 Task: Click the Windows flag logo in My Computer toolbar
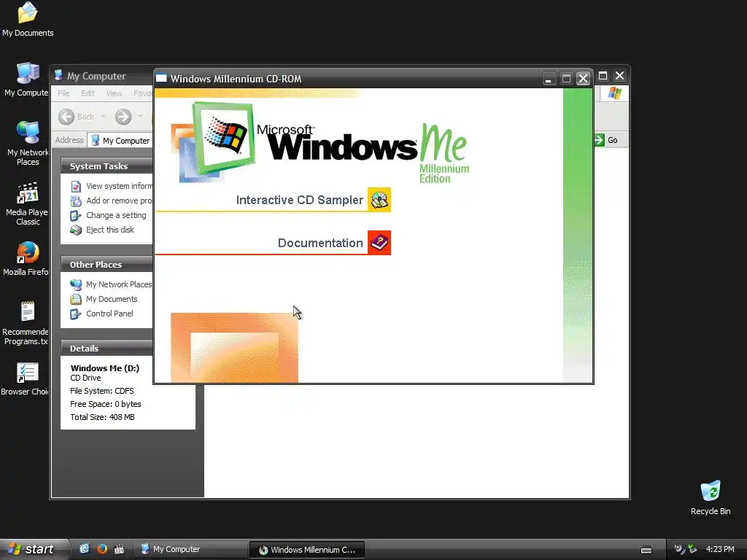pos(614,93)
